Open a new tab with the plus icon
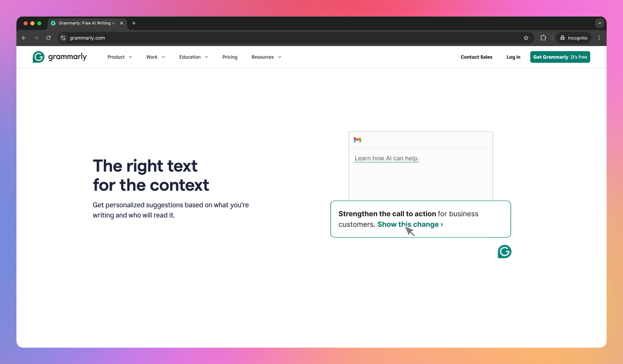Image resolution: width=623 pixels, height=364 pixels. point(133,23)
